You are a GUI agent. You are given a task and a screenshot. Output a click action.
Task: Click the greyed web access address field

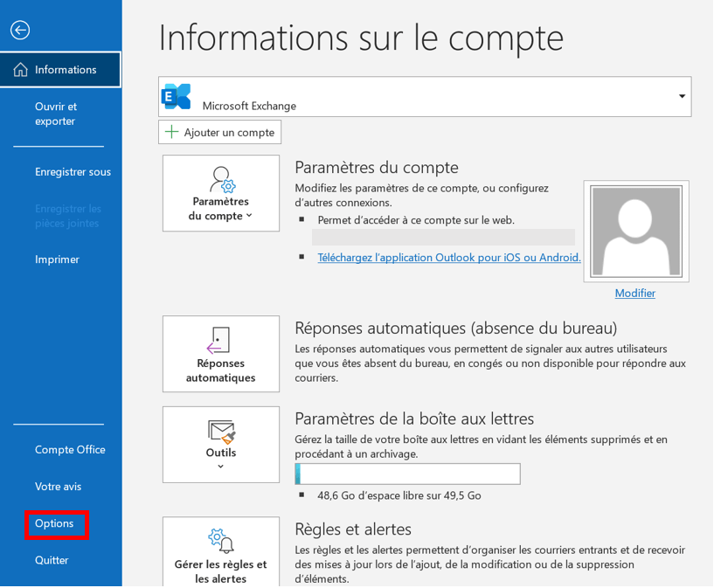(443, 238)
